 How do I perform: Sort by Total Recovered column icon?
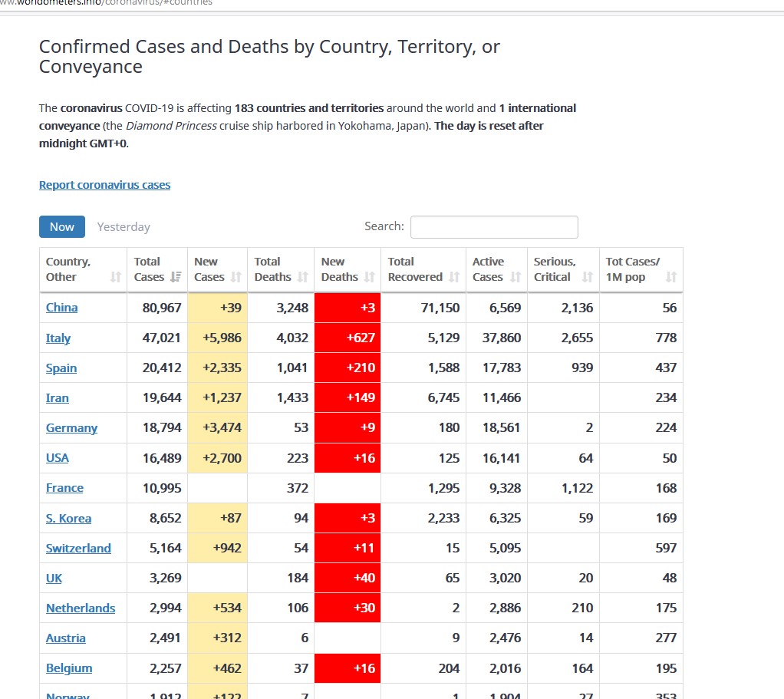454,277
